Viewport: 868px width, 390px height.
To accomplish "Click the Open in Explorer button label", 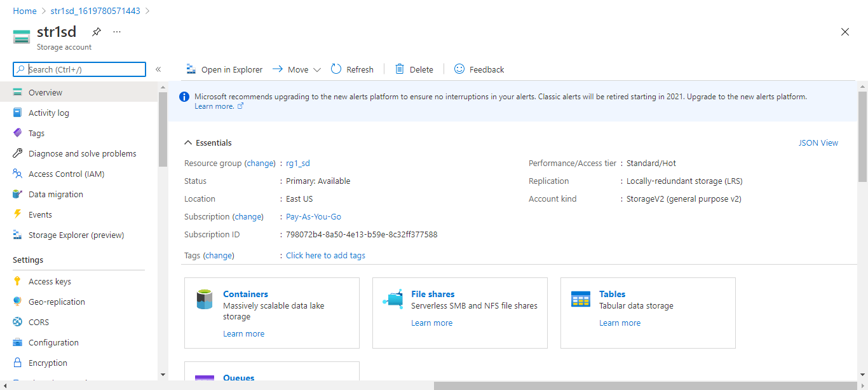I will [x=232, y=70].
